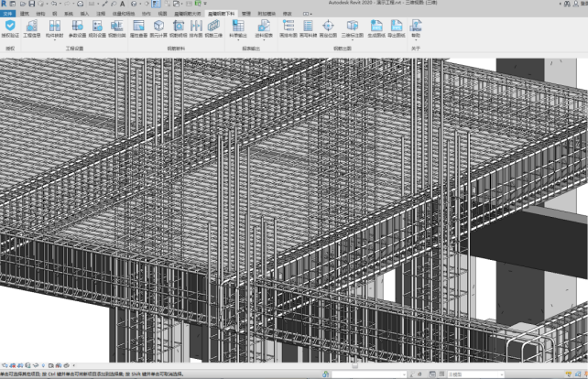Click the 属性查看 ribbon icon
The height and width of the screenshot is (379, 588).
pos(139,27)
